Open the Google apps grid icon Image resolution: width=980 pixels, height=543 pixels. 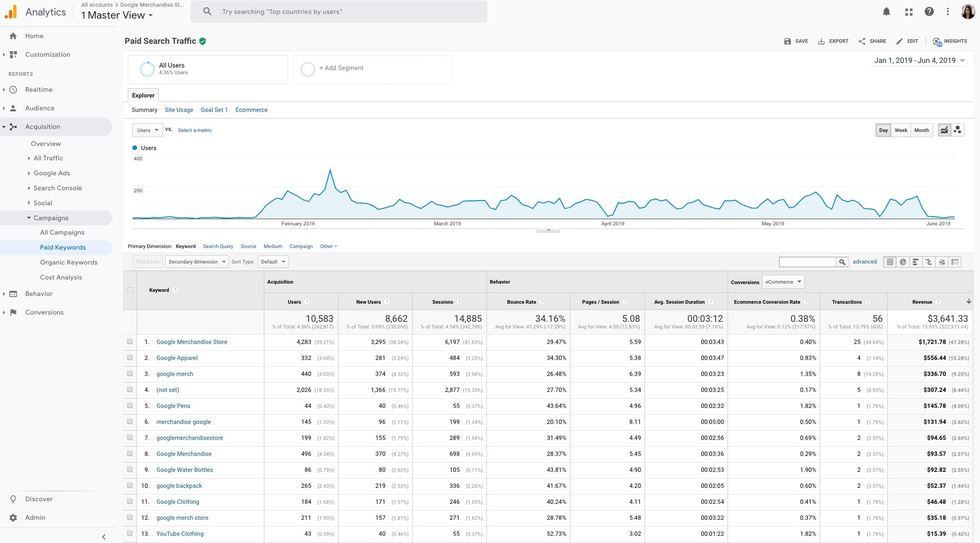pyautogui.click(x=908, y=12)
